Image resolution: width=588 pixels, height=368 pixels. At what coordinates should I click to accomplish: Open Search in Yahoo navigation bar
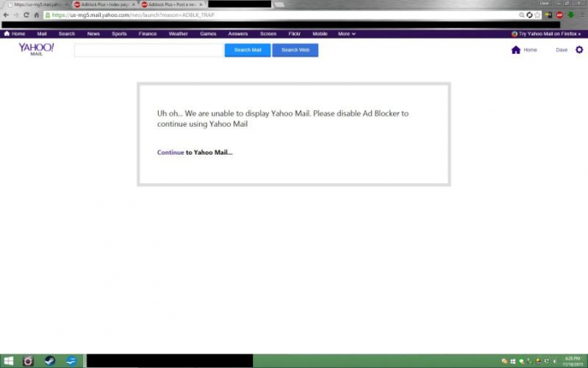(x=66, y=34)
